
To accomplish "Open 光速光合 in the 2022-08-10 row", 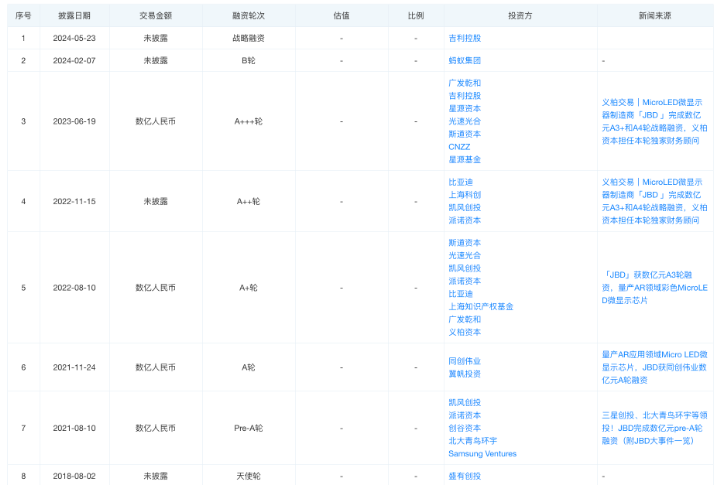I will tap(464, 255).
